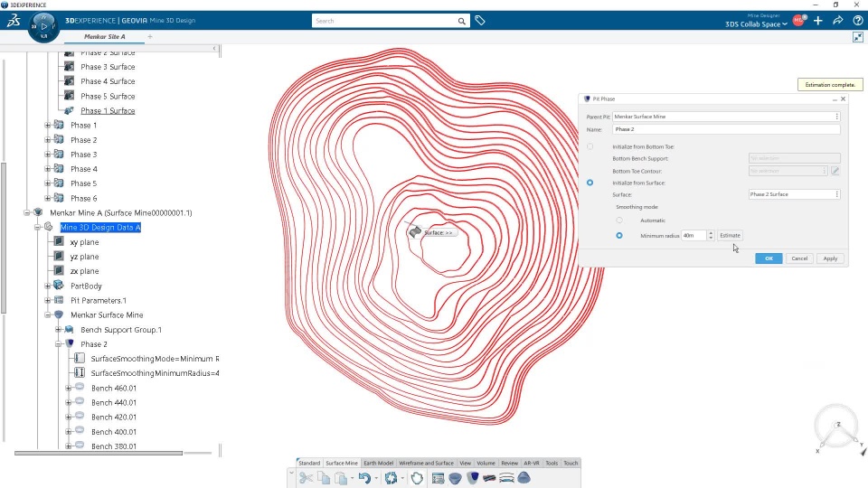Click the Pit Phase shield icon
Screen dimensions: 868x488
(x=472, y=478)
